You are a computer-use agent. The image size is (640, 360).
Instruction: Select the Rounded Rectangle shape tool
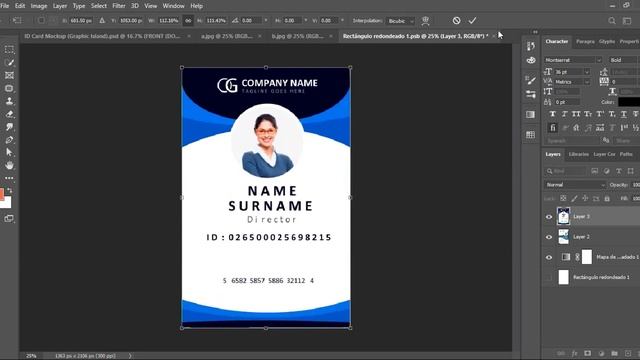9,88
